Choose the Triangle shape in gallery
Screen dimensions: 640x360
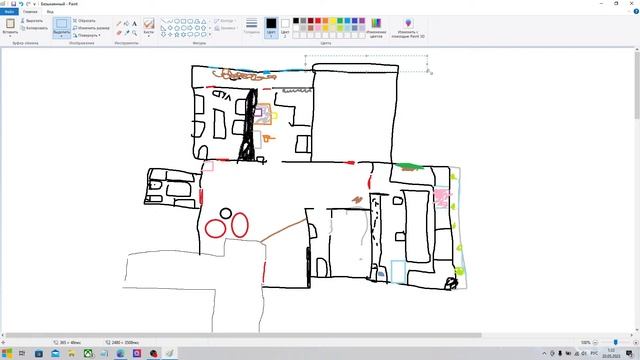203,21
